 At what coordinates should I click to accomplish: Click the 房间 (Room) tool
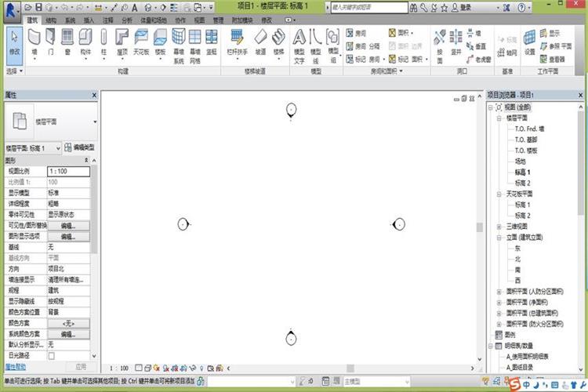[x=356, y=34]
